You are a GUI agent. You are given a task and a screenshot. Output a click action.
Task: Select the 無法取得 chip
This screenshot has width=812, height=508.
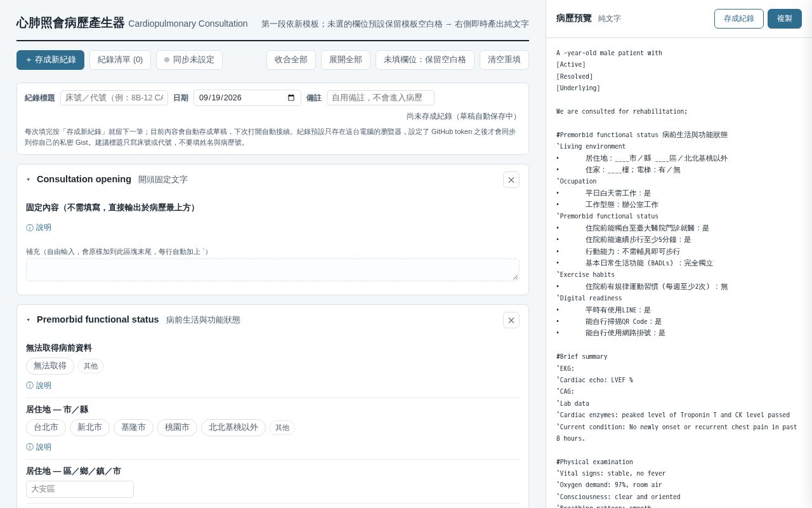pyautogui.click(x=50, y=366)
